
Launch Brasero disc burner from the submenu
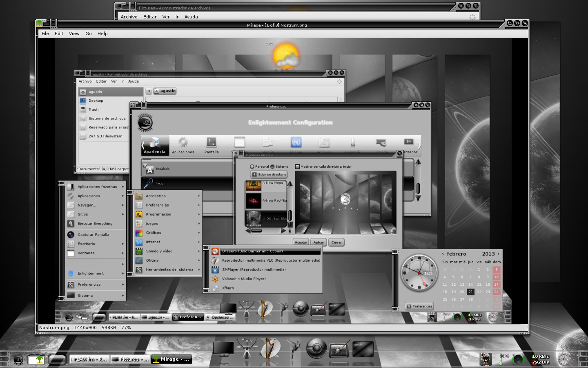coord(252,251)
